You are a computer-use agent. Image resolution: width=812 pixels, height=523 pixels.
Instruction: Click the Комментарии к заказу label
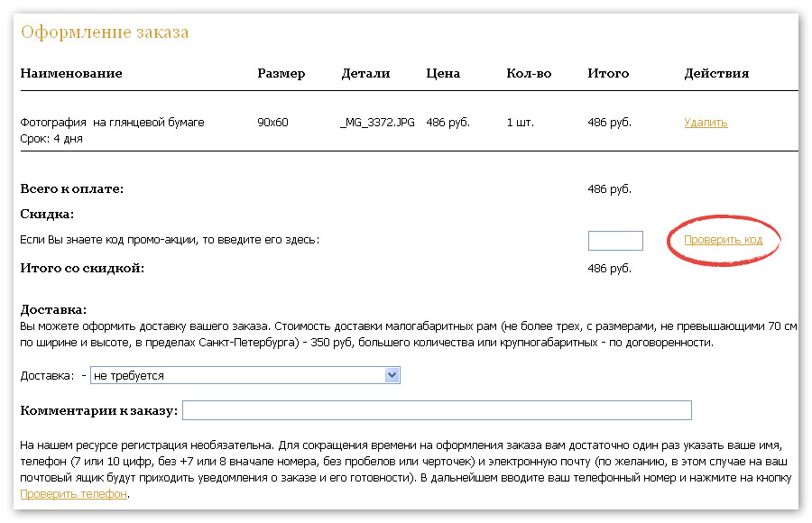99,410
